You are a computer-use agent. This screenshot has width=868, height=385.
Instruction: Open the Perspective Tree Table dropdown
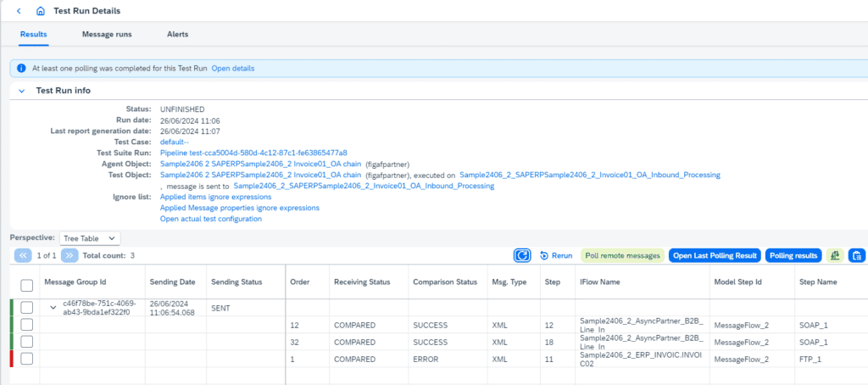(90, 237)
